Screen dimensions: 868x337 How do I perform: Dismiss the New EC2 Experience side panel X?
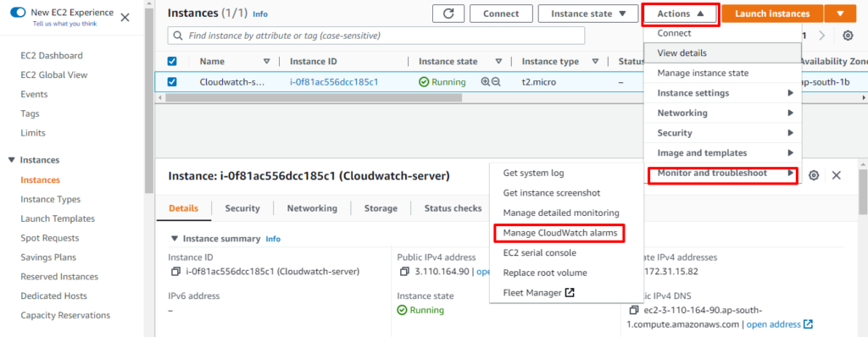[125, 17]
